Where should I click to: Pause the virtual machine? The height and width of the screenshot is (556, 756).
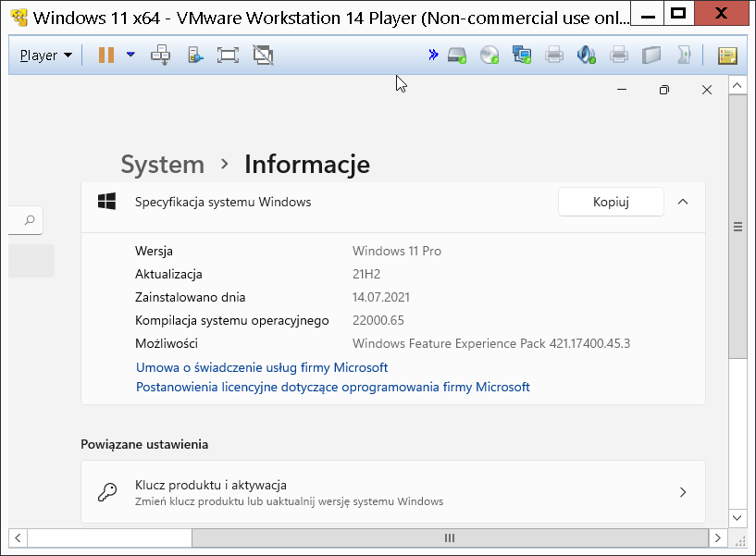(106, 55)
